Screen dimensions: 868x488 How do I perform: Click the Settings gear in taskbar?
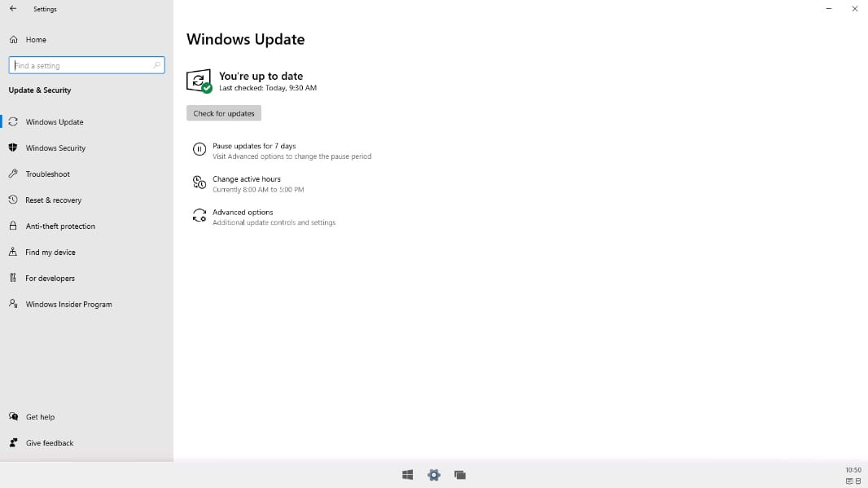[x=434, y=475]
